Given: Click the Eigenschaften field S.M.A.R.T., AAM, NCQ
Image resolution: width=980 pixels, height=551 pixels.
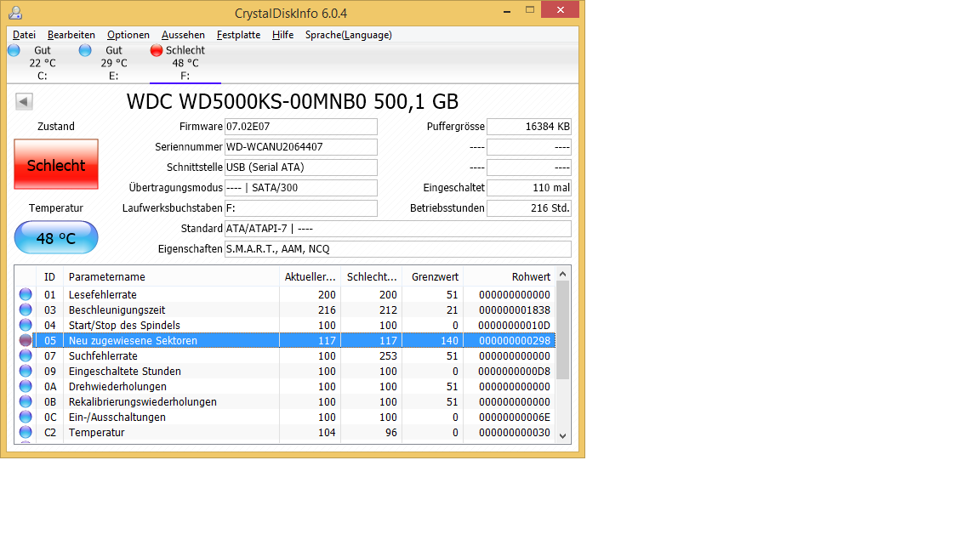Looking at the screenshot, I should click(x=398, y=248).
